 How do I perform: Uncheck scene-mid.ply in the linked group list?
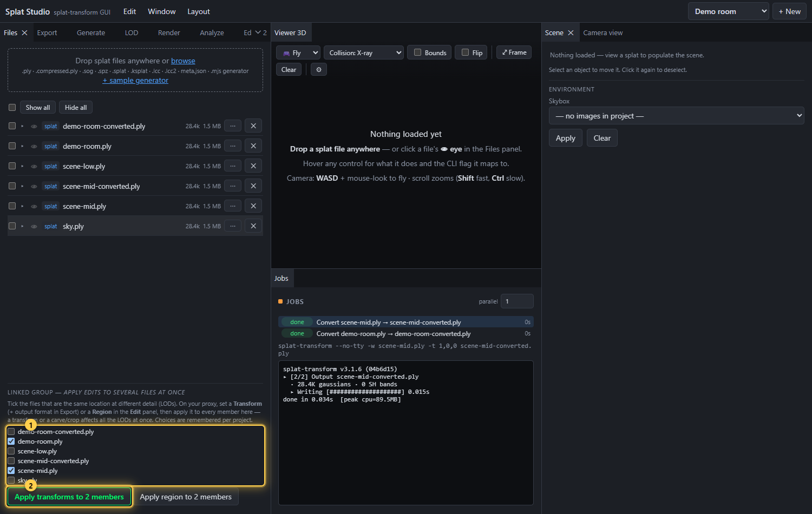pyautogui.click(x=11, y=471)
